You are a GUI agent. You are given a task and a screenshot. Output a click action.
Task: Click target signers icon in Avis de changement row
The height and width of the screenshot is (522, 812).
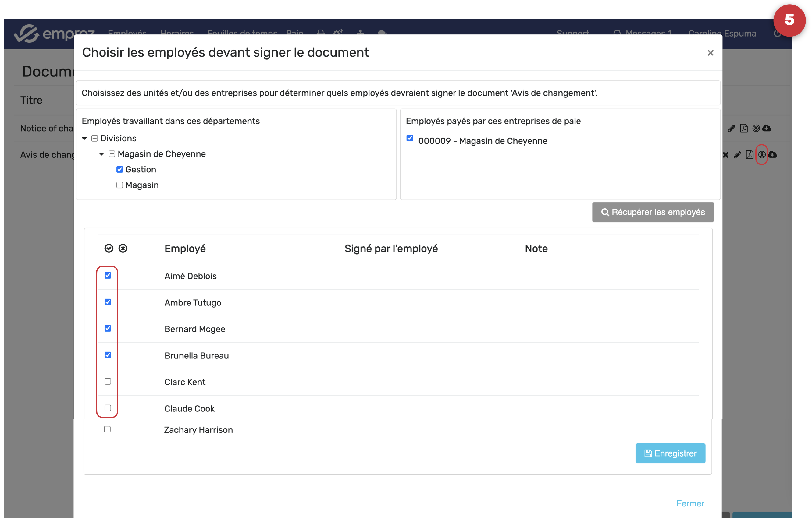point(761,155)
